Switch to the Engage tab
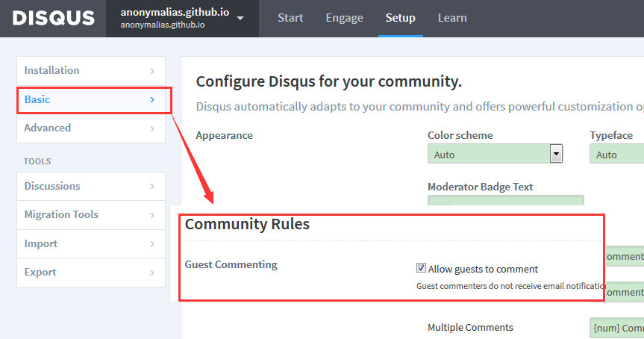 [x=344, y=18]
